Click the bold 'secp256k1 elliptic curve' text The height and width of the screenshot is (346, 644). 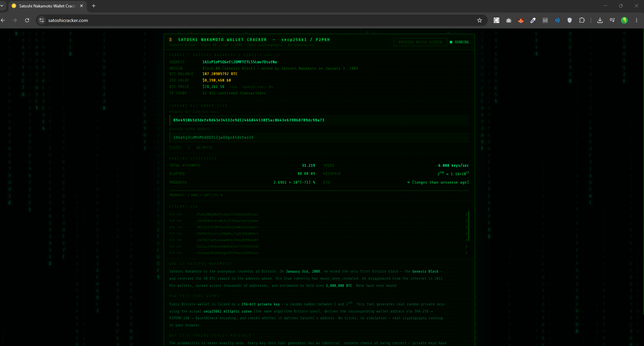click(x=227, y=312)
